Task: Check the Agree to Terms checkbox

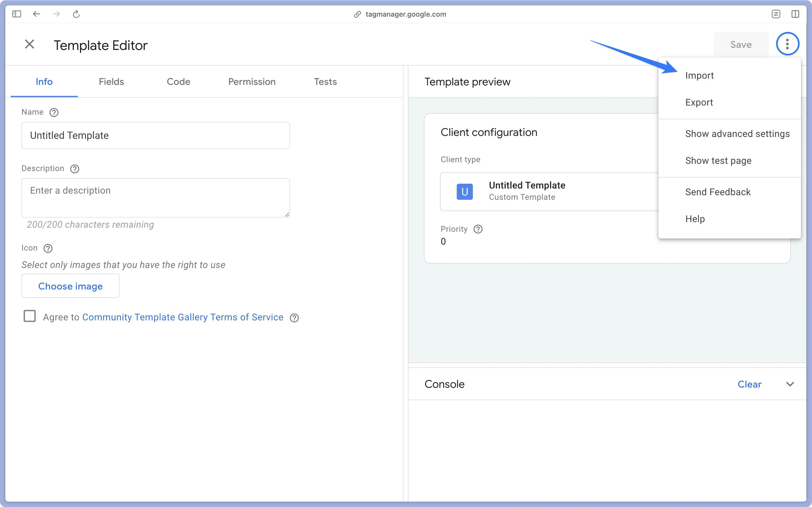Action: click(30, 316)
